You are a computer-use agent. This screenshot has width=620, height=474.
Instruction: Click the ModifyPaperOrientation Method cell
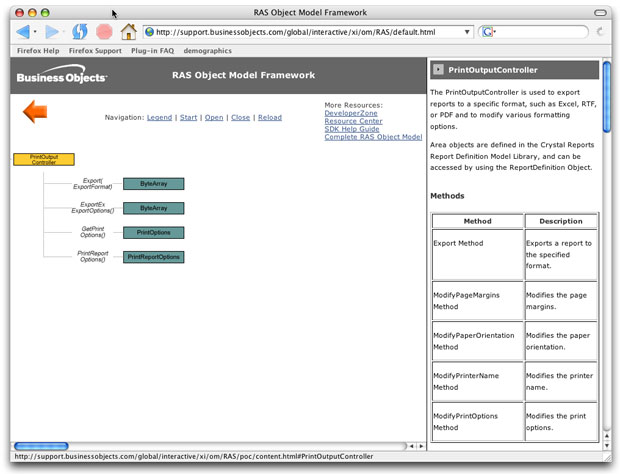click(x=478, y=341)
